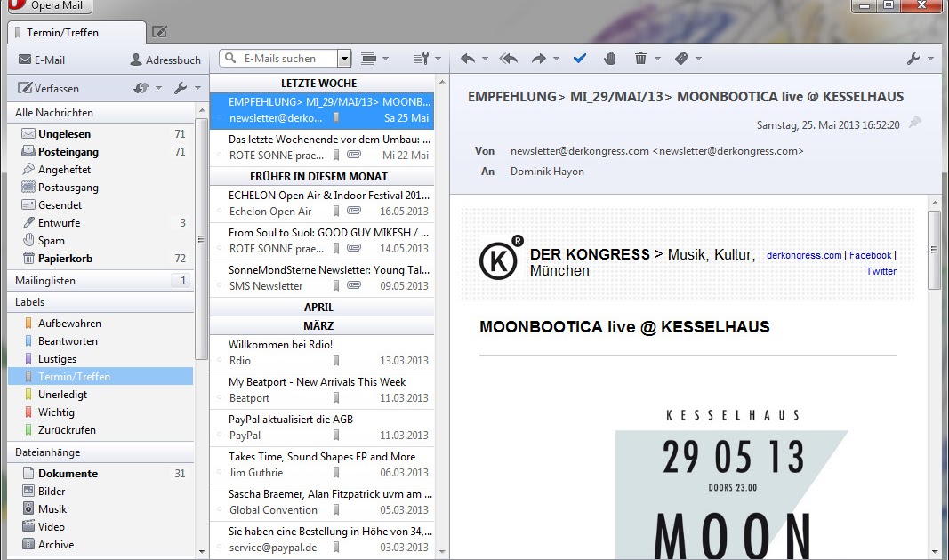Click the E-Mail panel button

[x=41, y=60]
